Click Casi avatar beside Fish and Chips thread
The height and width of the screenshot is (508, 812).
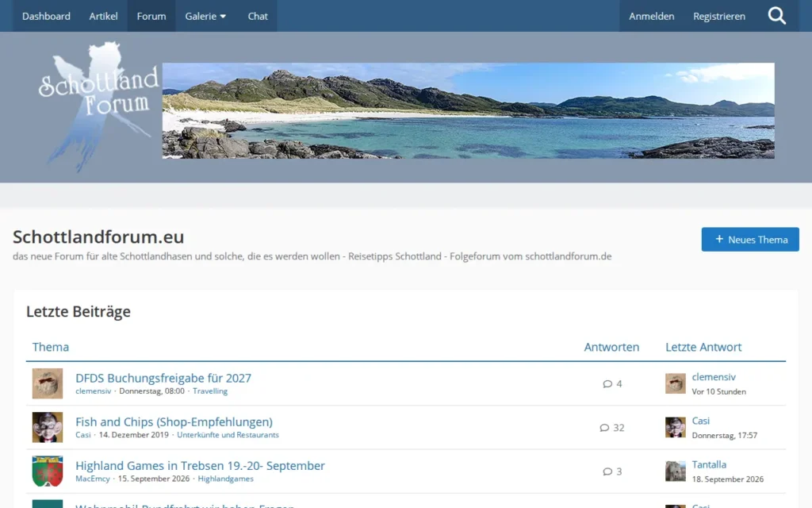coord(48,427)
